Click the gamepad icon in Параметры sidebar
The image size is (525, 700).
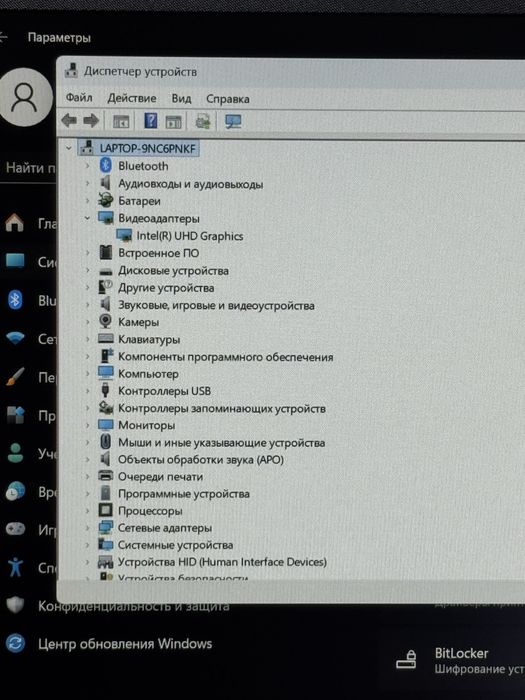point(15,529)
